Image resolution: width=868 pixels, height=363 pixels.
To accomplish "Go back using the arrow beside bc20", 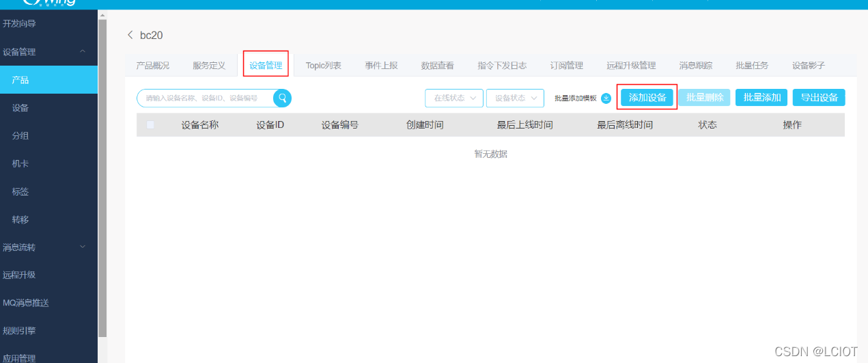I will [130, 36].
